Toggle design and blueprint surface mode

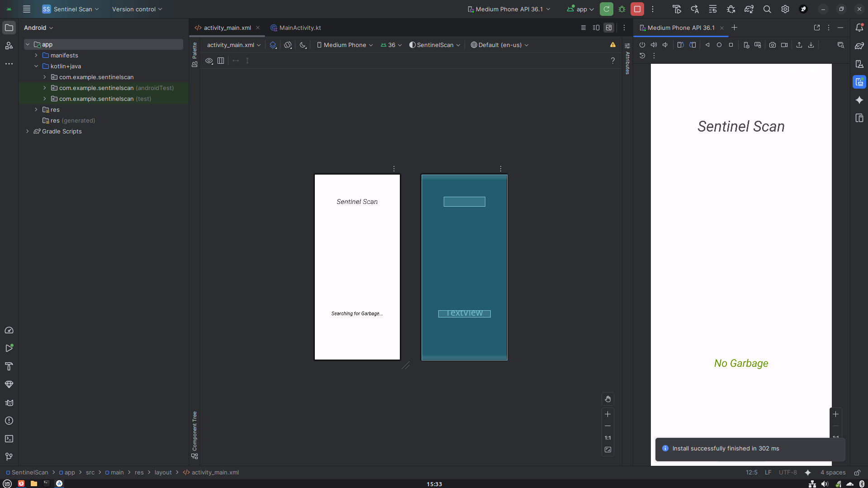tap(273, 45)
